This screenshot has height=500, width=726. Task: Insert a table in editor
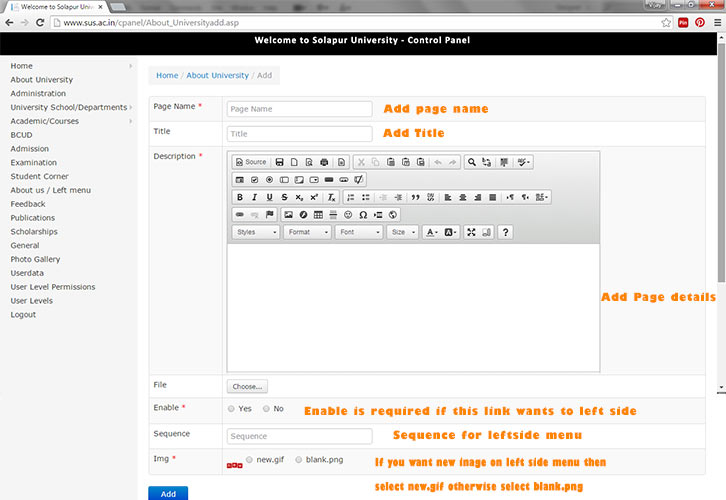pyautogui.click(x=318, y=215)
